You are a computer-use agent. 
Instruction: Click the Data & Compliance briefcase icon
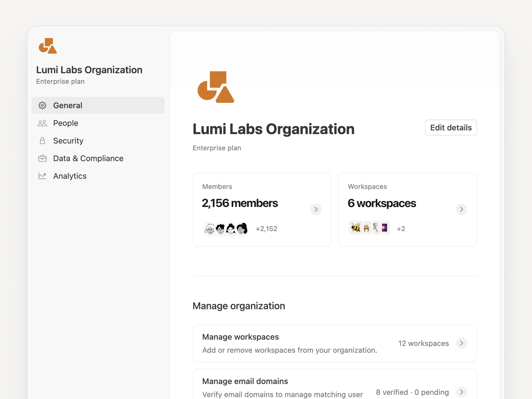[x=42, y=158]
